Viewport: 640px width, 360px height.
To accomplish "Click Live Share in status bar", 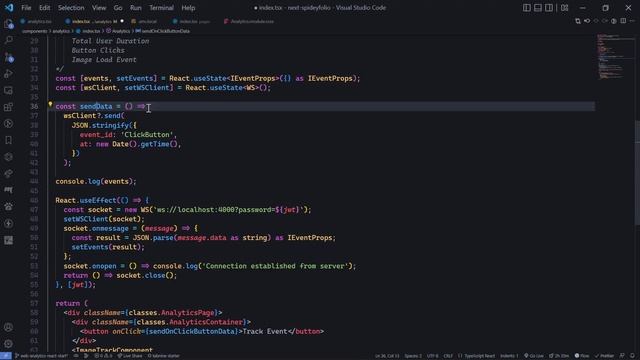I will pyautogui.click(x=130, y=356).
